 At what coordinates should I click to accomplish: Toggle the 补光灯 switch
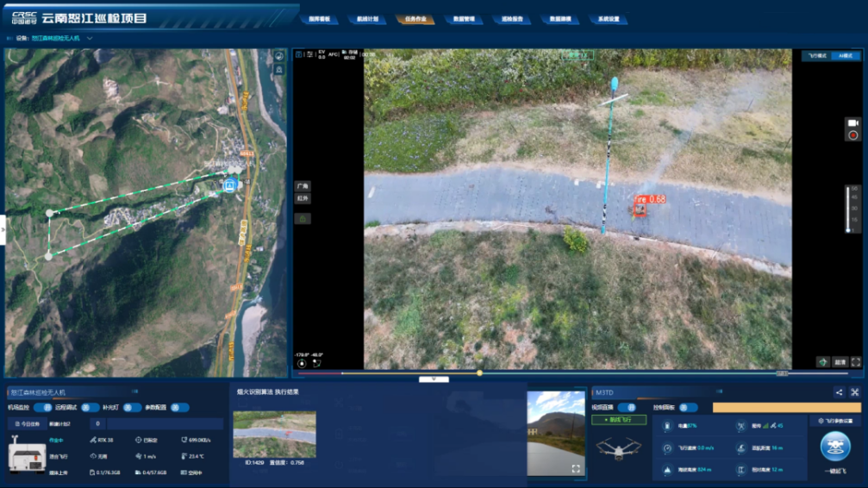pos(131,408)
